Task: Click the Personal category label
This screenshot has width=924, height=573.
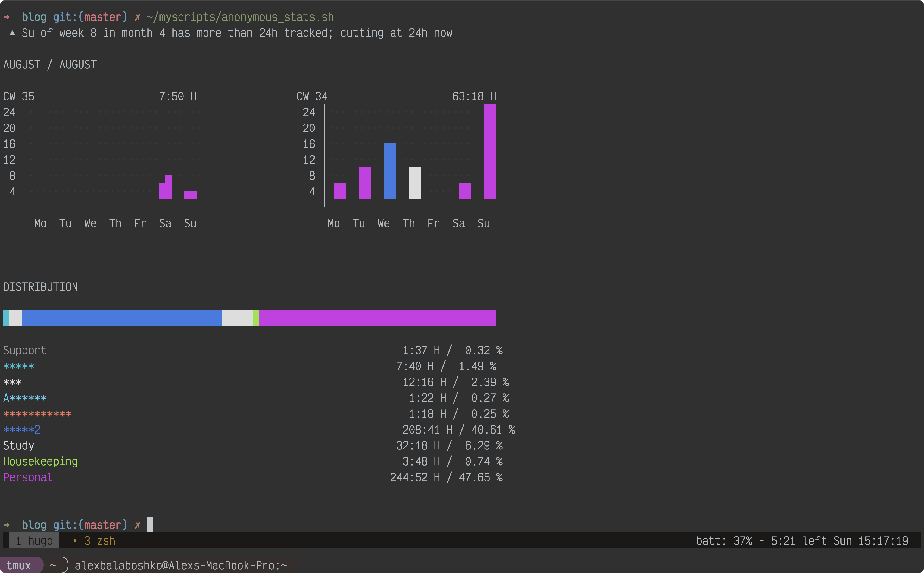Action: 28,477
